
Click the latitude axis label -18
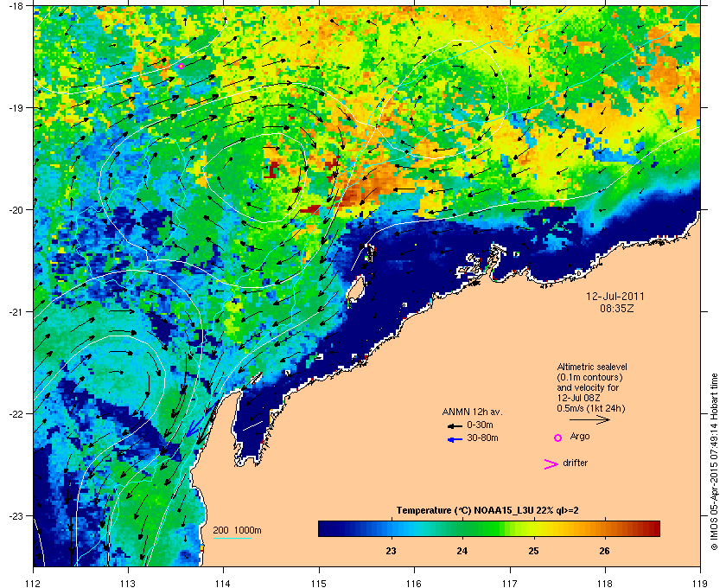(16, 6)
